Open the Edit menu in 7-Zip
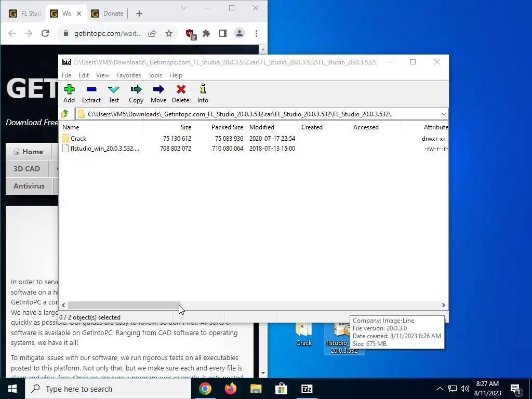The image size is (532, 399). pyautogui.click(x=84, y=75)
